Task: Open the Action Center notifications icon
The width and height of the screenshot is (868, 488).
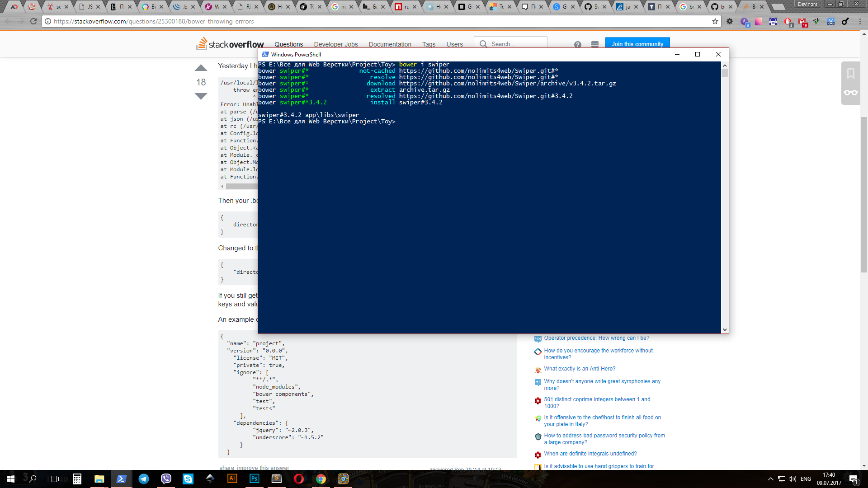Action: coord(854,479)
